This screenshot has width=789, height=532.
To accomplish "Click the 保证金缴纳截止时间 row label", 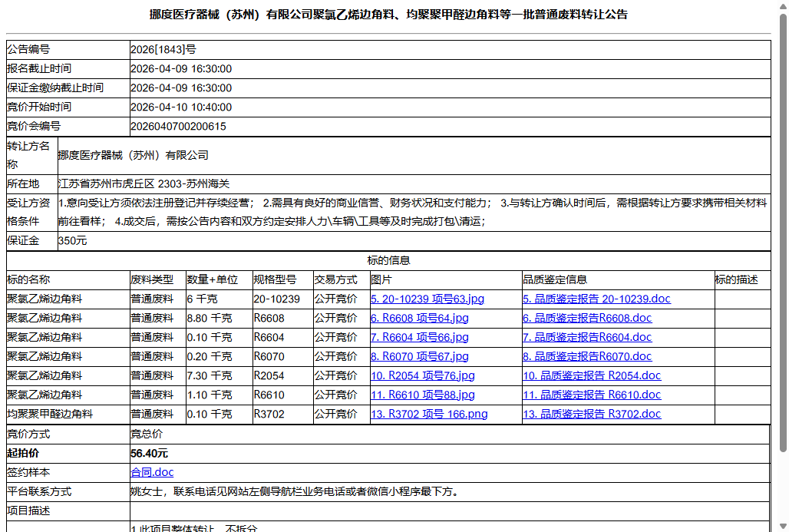I will (x=55, y=88).
